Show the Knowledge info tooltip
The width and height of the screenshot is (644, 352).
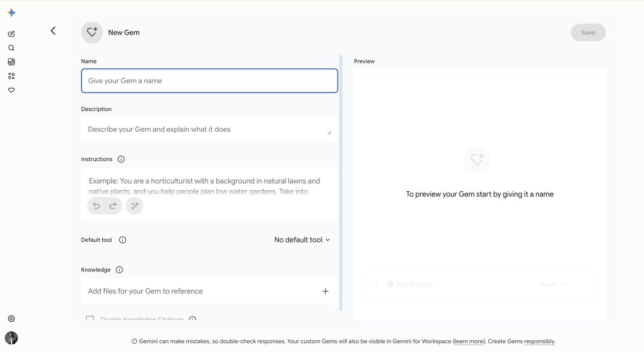[119, 270]
